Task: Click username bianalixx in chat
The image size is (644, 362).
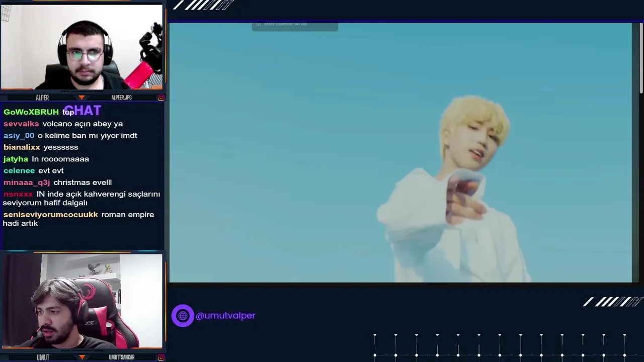Action: 22,147
